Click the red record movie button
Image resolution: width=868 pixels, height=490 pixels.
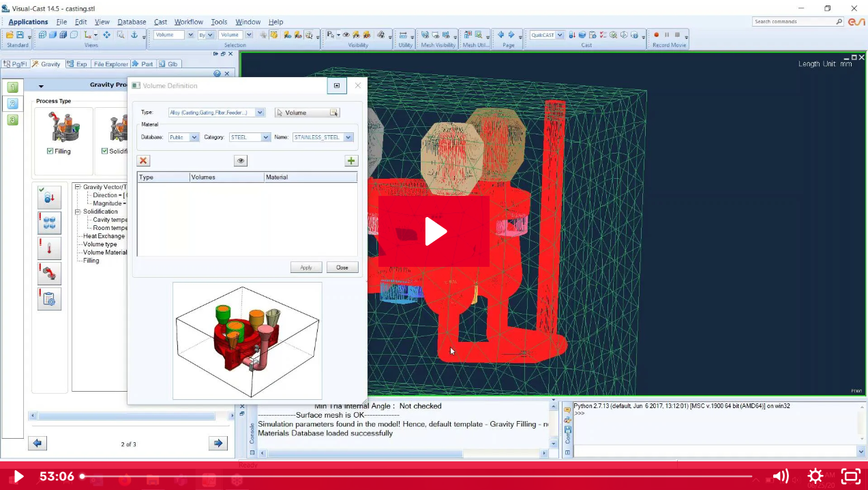[657, 35]
